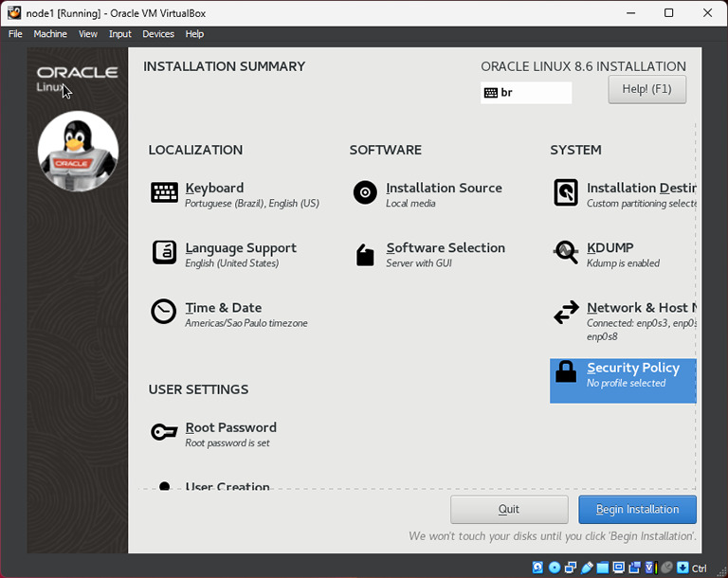Open the File menu
This screenshot has height=578, width=728.
coord(15,34)
